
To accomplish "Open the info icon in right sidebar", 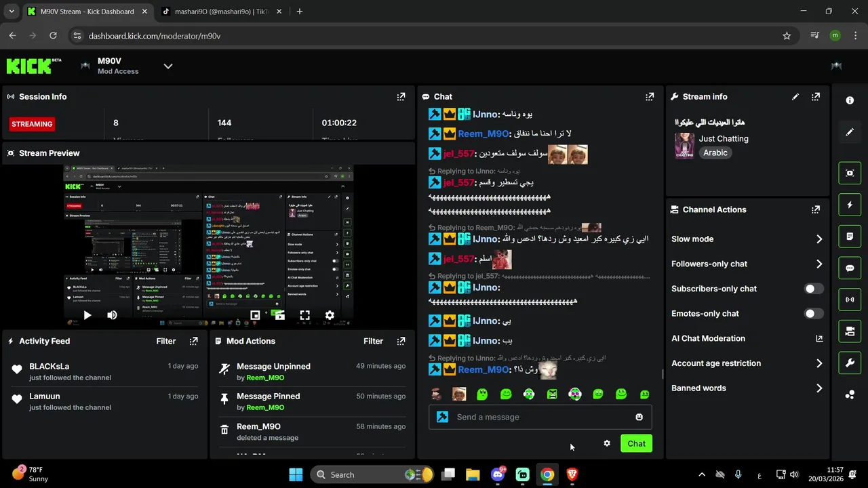I will (x=850, y=100).
